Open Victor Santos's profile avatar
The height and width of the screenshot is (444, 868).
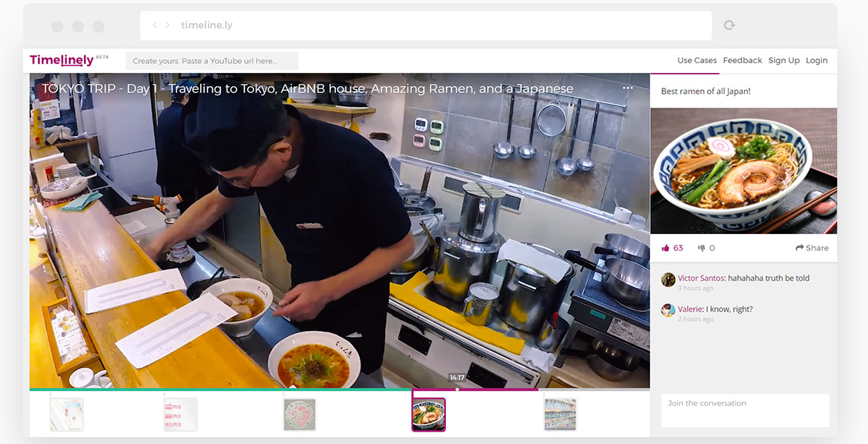tap(669, 279)
